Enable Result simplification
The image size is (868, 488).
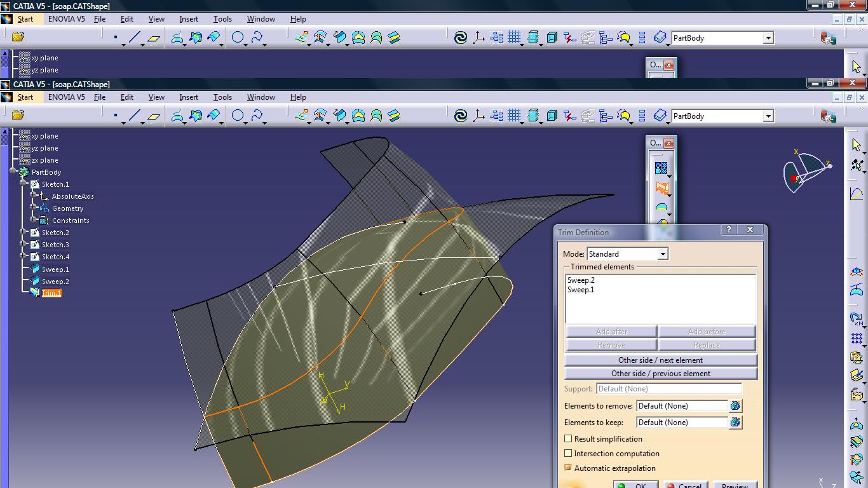point(568,439)
